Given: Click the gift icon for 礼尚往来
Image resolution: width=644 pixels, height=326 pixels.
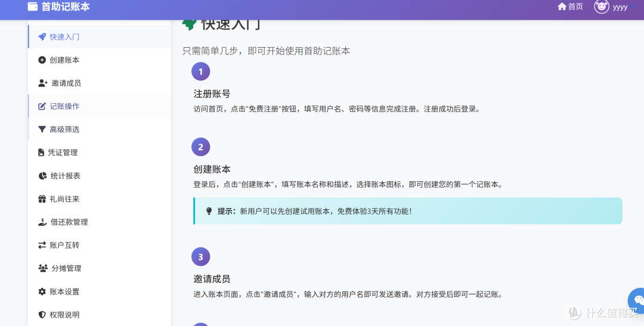Looking at the screenshot, I should point(42,199).
